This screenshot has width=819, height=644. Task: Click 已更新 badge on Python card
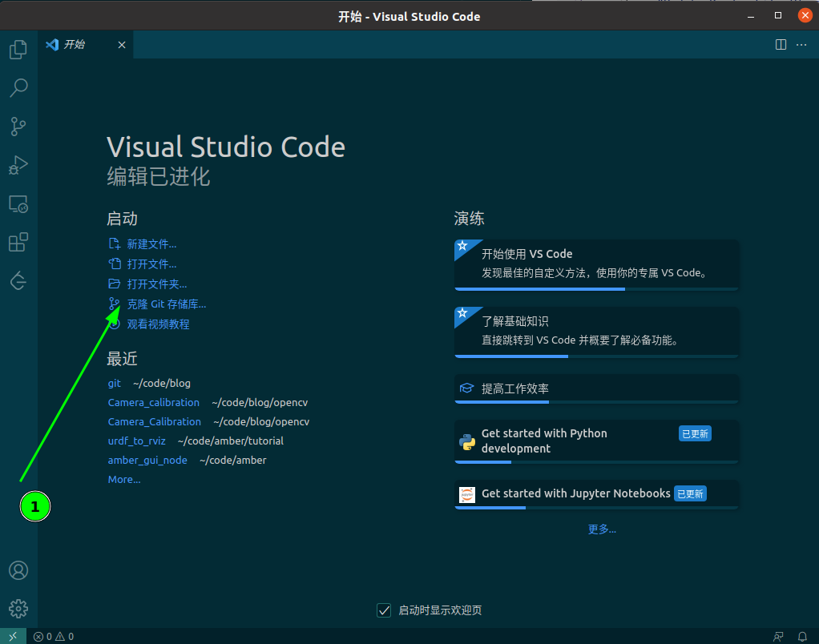tap(695, 433)
